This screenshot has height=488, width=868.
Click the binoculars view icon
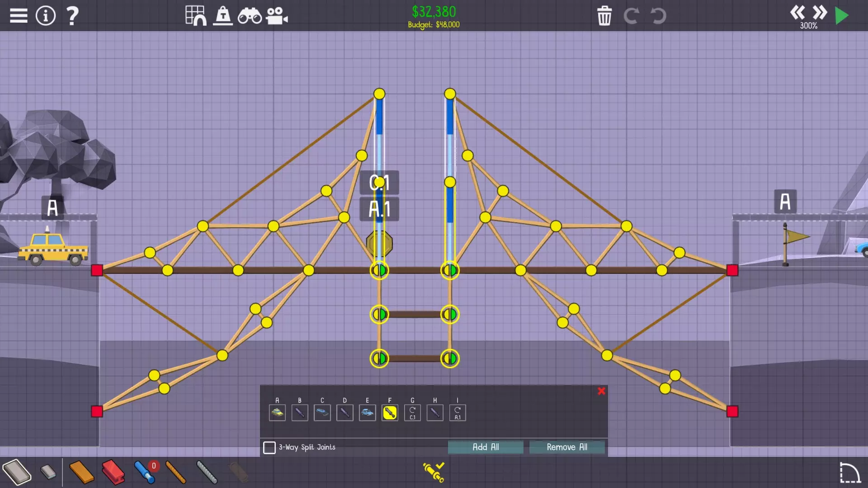tap(250, 16)
